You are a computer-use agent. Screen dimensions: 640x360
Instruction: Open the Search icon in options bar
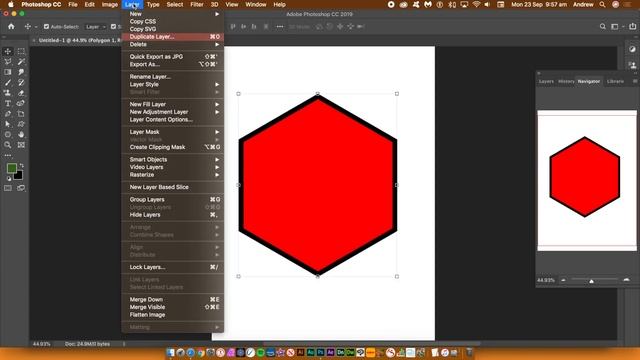(603, 27)
